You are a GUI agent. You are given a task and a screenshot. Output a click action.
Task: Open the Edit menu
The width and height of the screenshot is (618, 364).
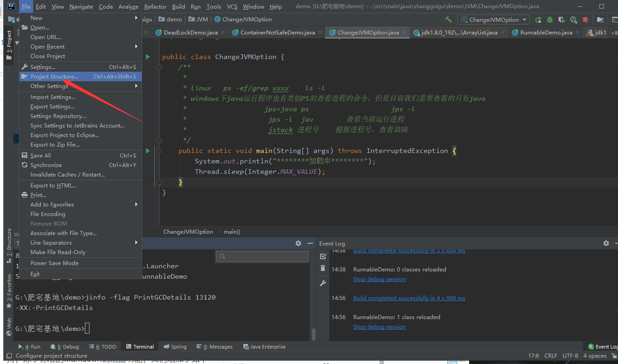tap(41, 6)
